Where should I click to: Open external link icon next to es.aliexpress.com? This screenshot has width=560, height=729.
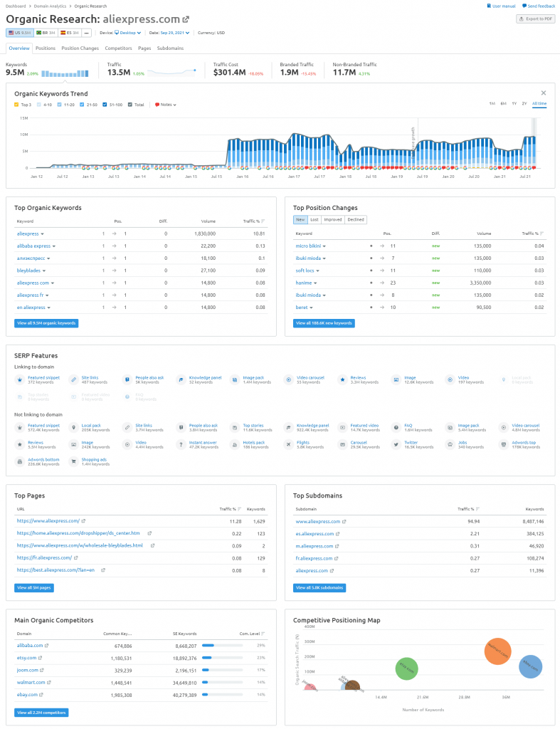pyautogui.click(x=337, y=534)
